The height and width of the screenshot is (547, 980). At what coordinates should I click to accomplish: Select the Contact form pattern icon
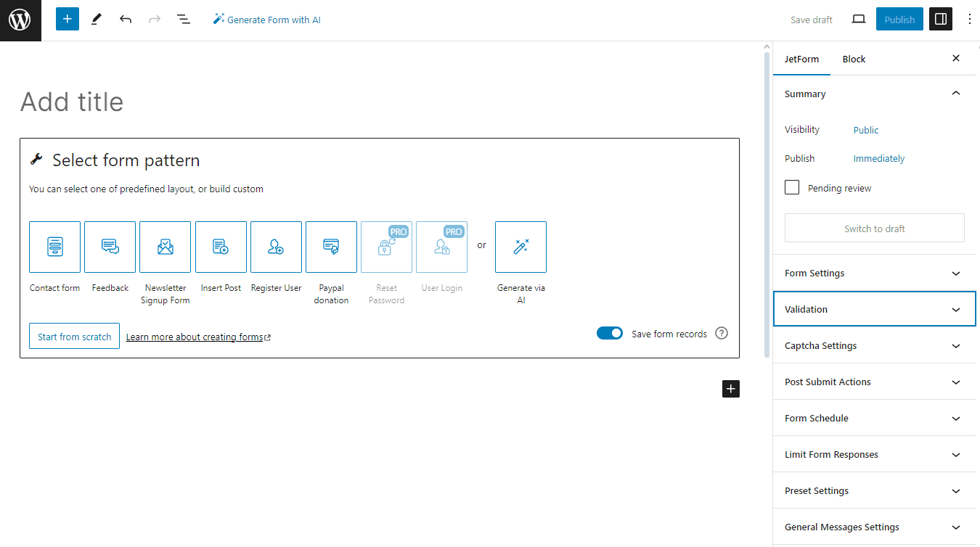[x=54, y=247]
